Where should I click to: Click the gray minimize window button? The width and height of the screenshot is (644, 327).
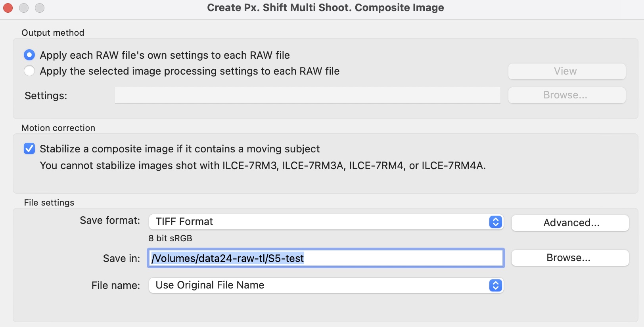tap(24, 8)
